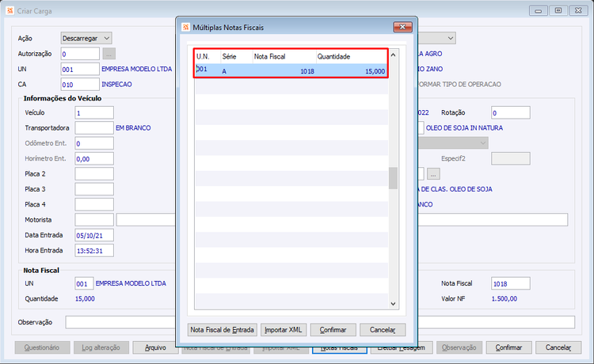Viewport: 594px width, 364px height.
Task: Click ellipsis button beside the right-side field
Action: pos(433,174)
